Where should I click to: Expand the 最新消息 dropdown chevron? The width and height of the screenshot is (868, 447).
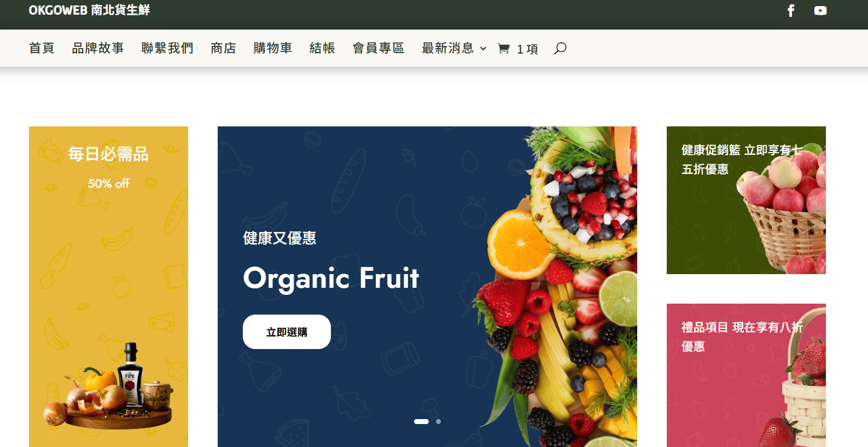tap(483, 49)
